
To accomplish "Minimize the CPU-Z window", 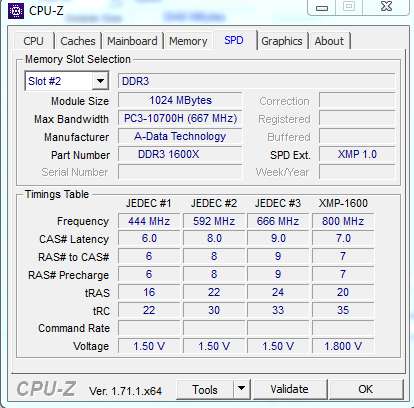I will pyautogui.click(x=322, y=7).
